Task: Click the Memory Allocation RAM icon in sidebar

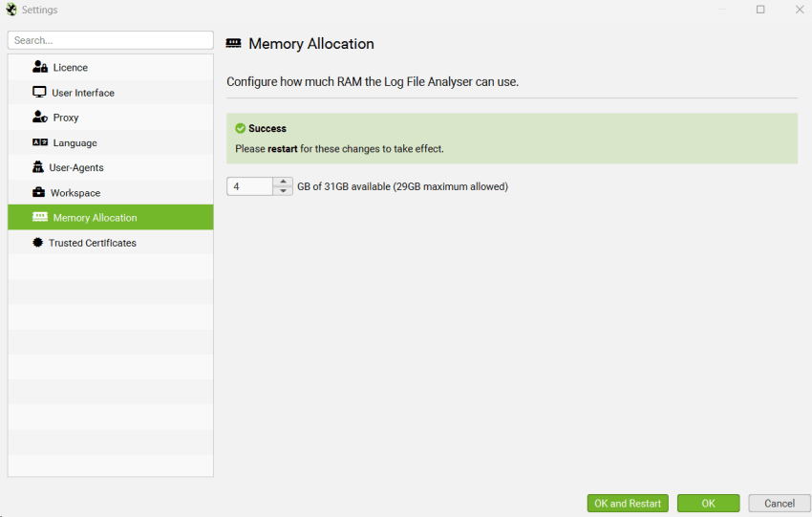Action: (x=40, y=217)
